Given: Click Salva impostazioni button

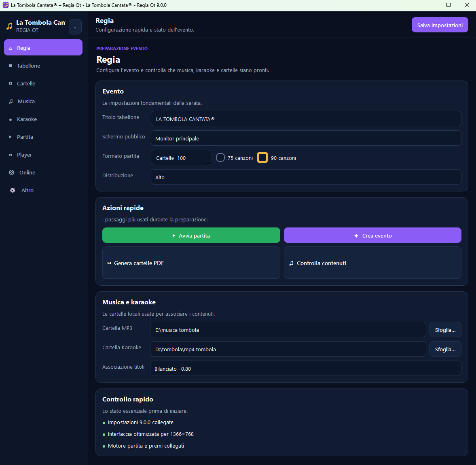Looking at the screenshot, I should point(440,25).
